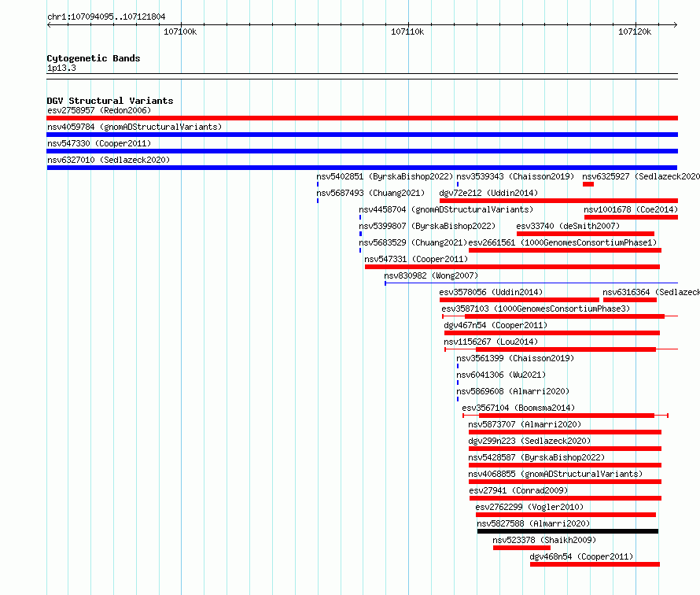This screenshot has height=595, width=700.
Task: Select the red nsv547331 variant bar
Action: coord(512,267)
